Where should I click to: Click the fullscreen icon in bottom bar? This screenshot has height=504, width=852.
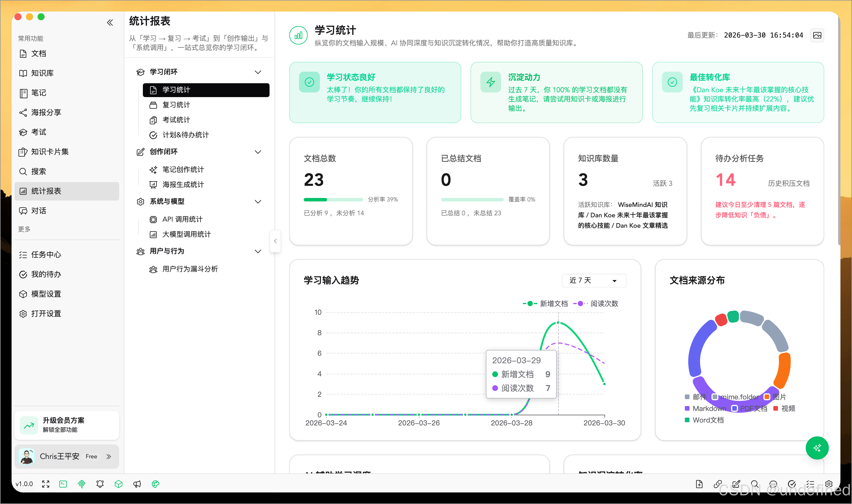pos(45,484)
